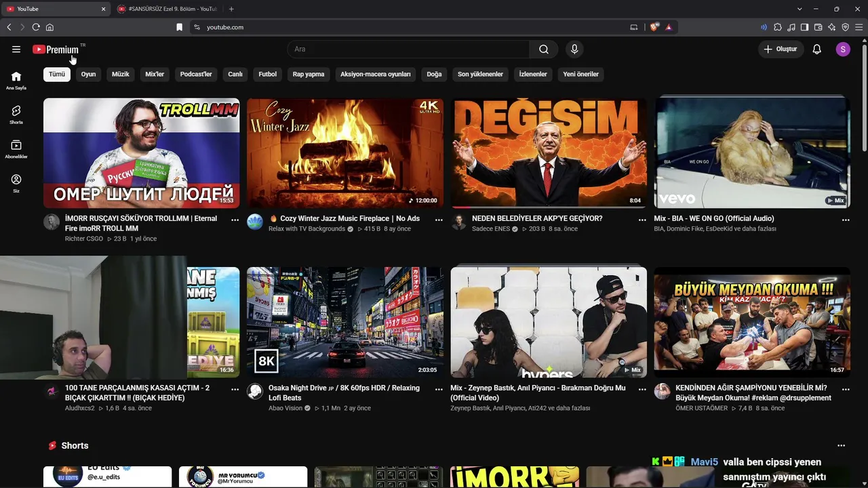The width and height of the screenshot is (868, 488).
Task: Open more options for İMORR RUSÇAYI video
Action: click(235, 220)
